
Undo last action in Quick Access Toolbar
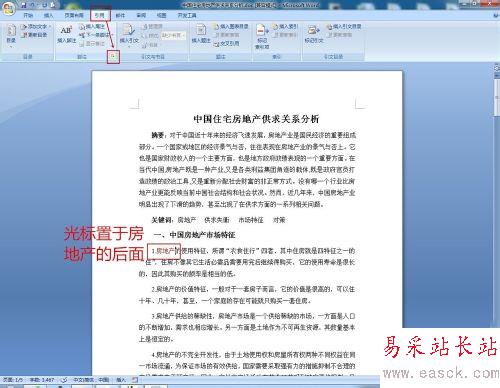(33, 5)
